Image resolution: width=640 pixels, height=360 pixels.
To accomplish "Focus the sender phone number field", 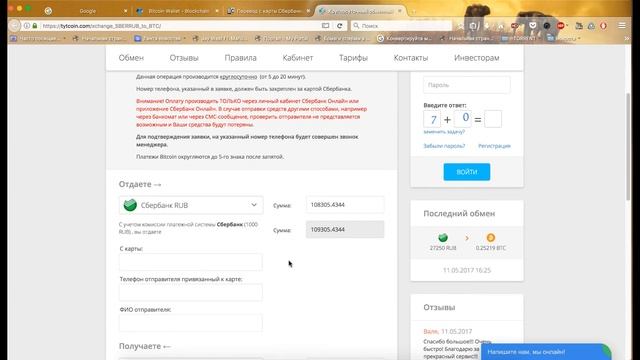I will pyautogui.click(x=191, y=293).
